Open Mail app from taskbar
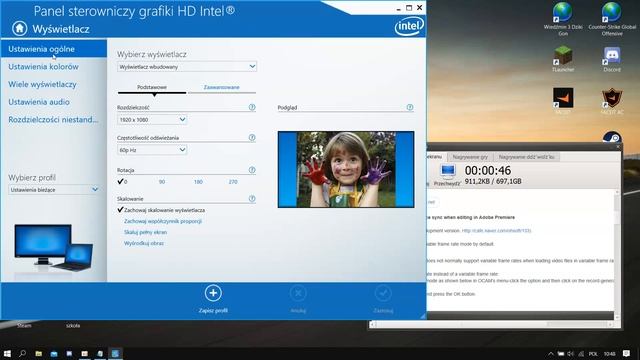Image resolution: width=640 pixels, height=360 pixels. coord(54,353)
